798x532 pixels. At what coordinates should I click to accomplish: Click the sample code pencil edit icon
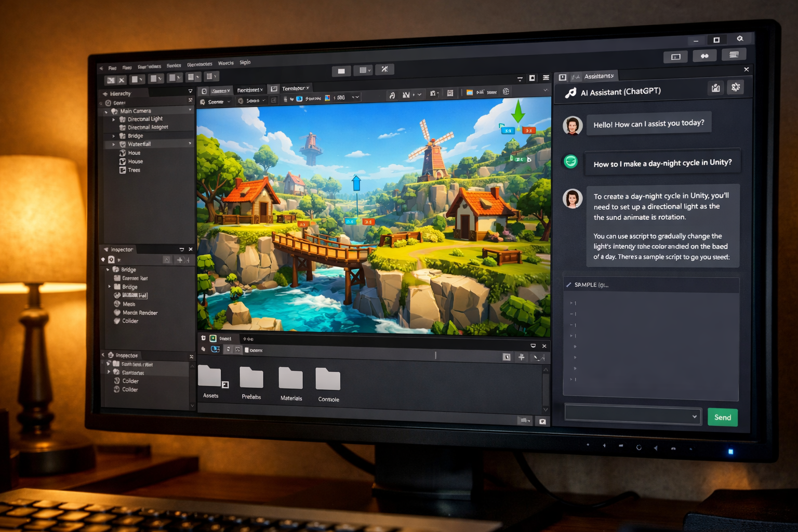pyautogui.click(x=569, y=285)
